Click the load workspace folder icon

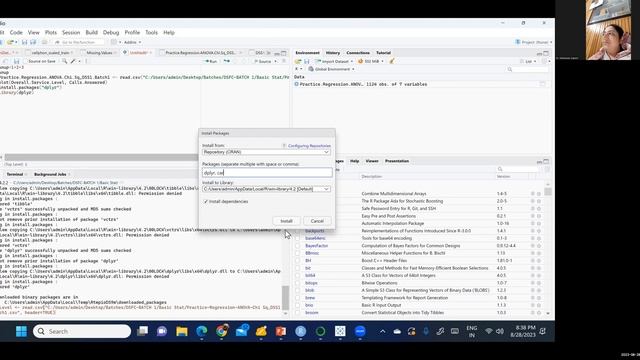click(x=298, y=61)
